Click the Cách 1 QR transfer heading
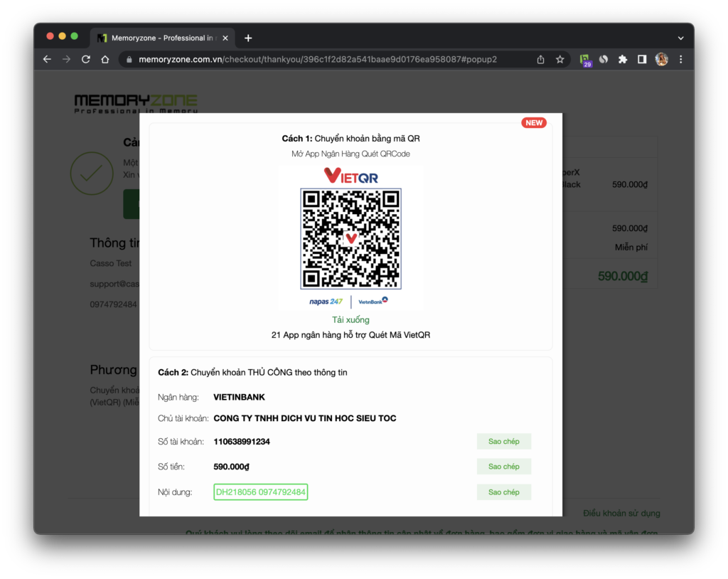The height and width of the screenshot is (579, 728). (350, 139)
